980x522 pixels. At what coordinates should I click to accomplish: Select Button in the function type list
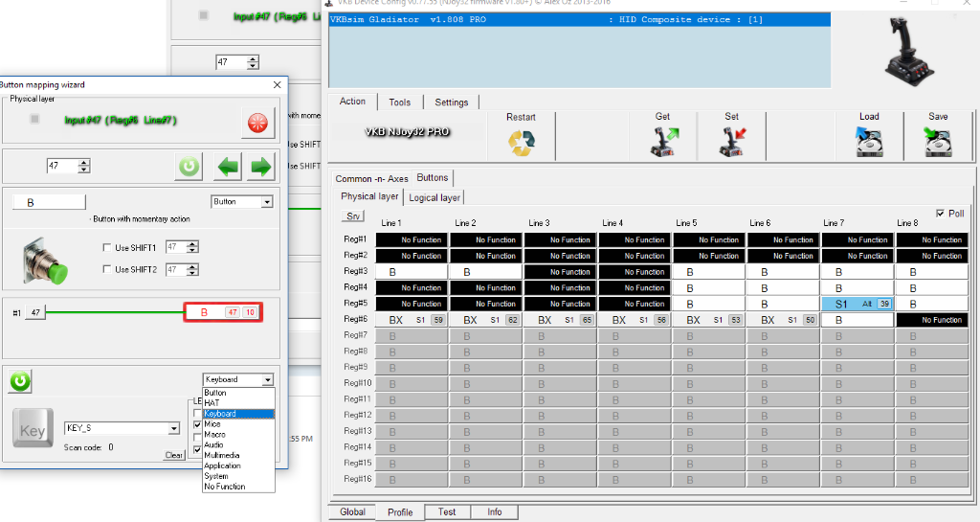coord(238,393)
